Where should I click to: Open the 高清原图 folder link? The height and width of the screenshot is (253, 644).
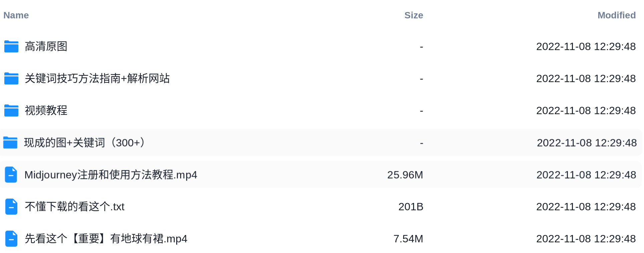pyautogui.click(x=46, y=46)
